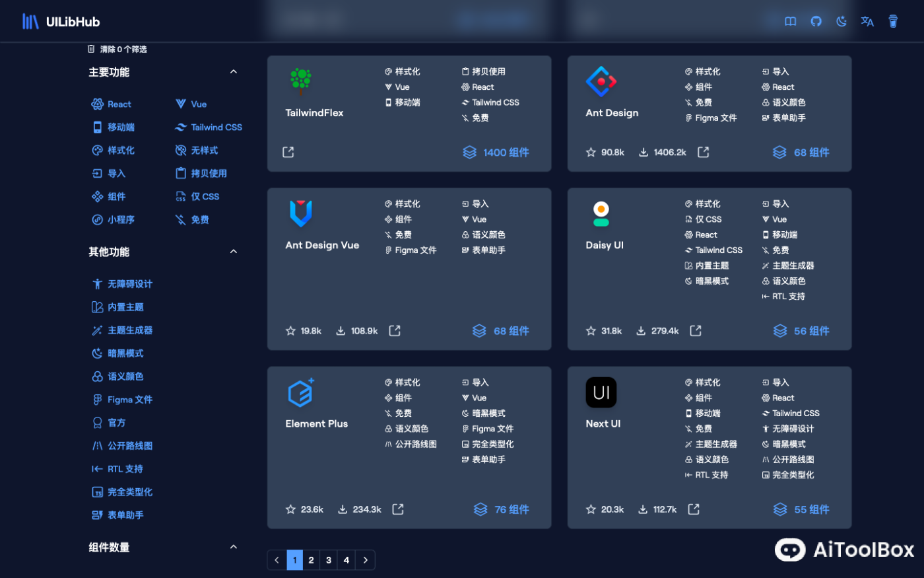924x578 pixels.
Task: Select the Tailwind CSS filter tag
Action: click(x=208, y=127)
